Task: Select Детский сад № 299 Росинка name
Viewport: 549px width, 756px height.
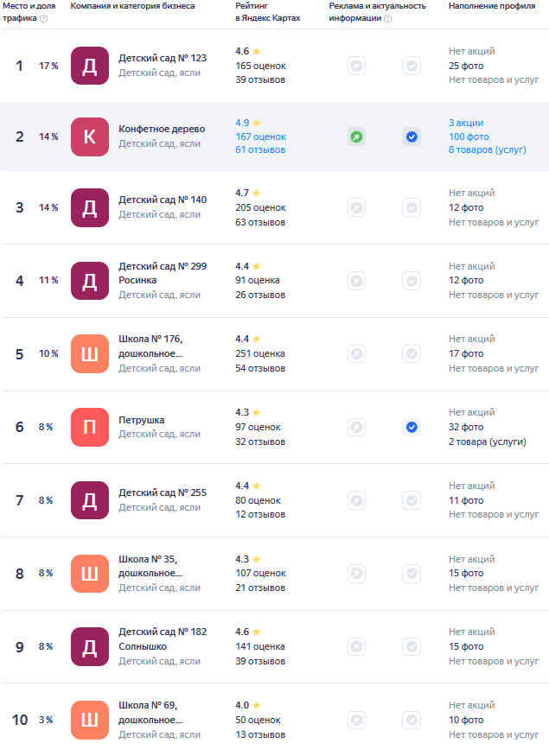Action: pyautogui.click(x=163, y=273)
